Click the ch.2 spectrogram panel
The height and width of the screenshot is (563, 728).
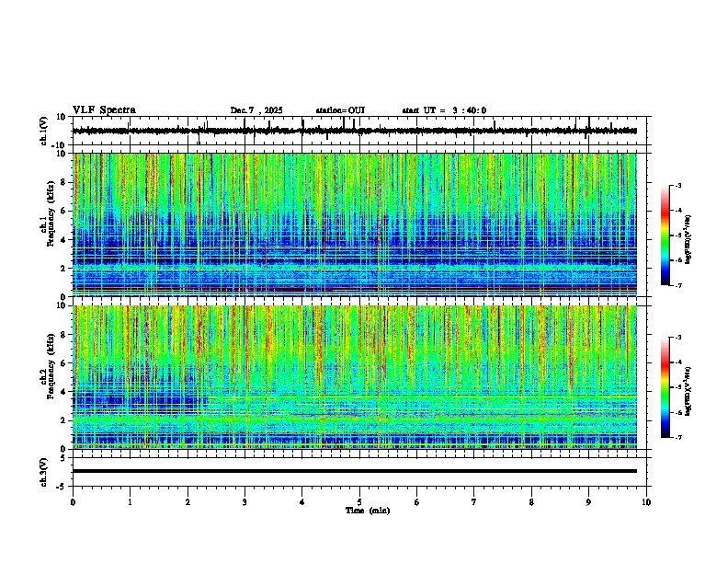354,377
